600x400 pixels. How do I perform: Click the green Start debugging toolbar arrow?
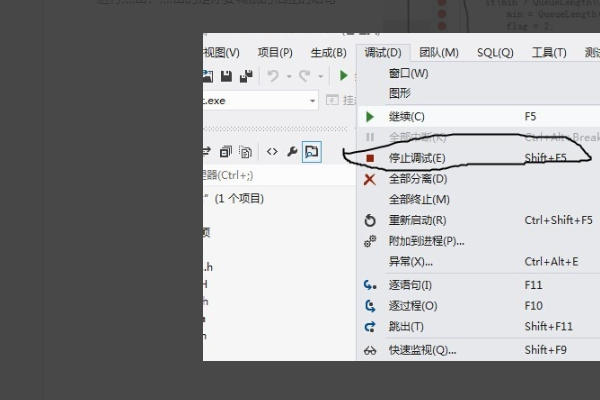pyautogui.click(x=344, y=75)
